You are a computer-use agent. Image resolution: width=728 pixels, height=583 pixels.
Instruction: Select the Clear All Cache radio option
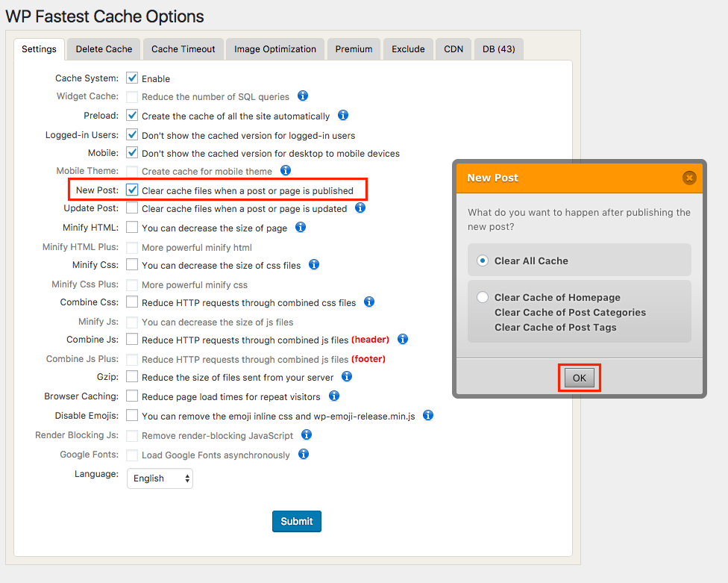pyautogui.click(x=483, y=261)
